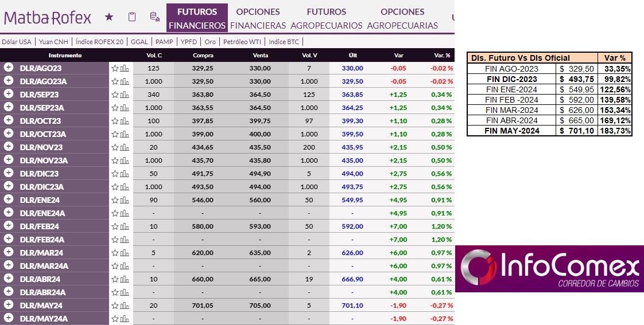Viewport: 644px width, 325px height.
Task: Mark DLR/SEP23 as favorite with star
Action: point(115,95)
